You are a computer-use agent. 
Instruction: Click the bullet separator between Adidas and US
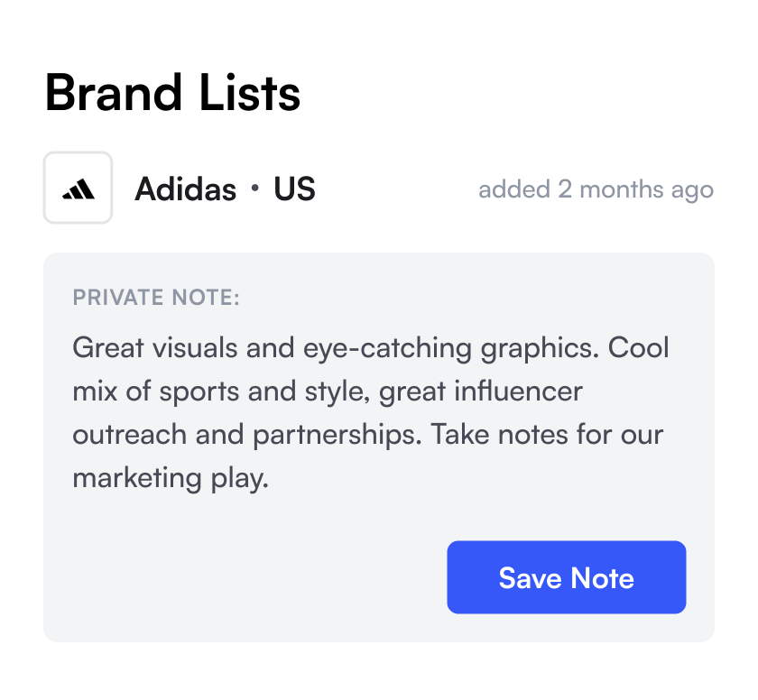[255, 188]
